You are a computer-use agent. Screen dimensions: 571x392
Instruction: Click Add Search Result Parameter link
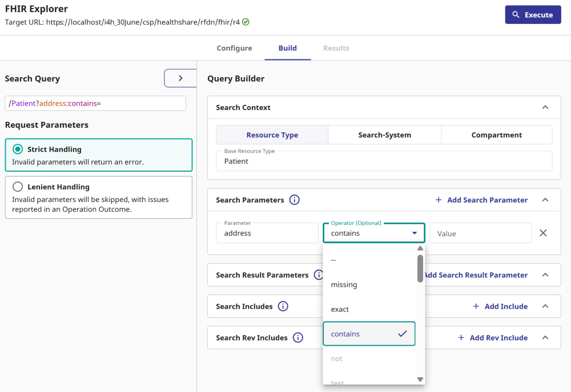pos(475,275)
